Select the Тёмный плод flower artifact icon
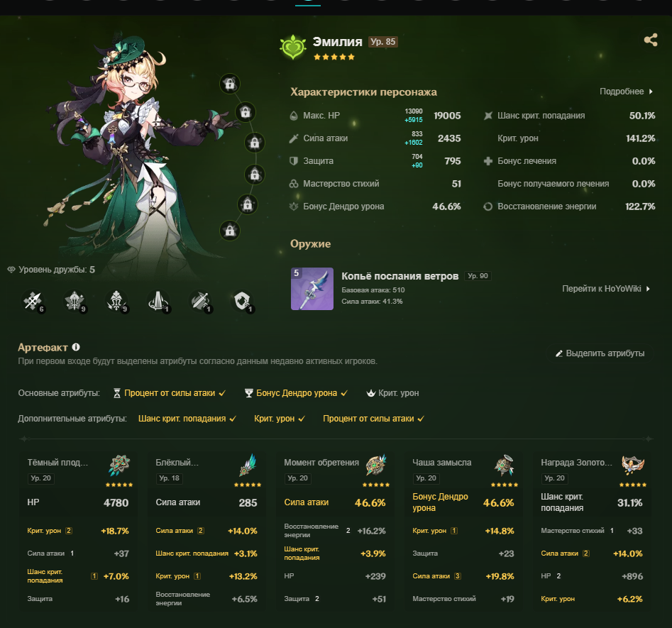 [x=119, y=466]
